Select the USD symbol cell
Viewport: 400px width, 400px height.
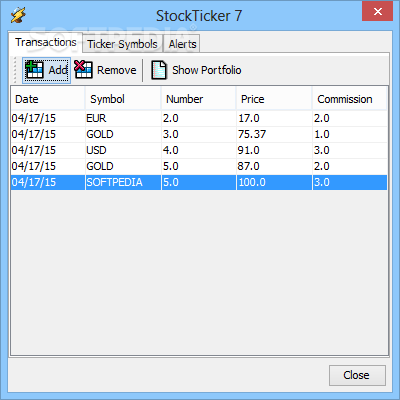pos(123,150)
